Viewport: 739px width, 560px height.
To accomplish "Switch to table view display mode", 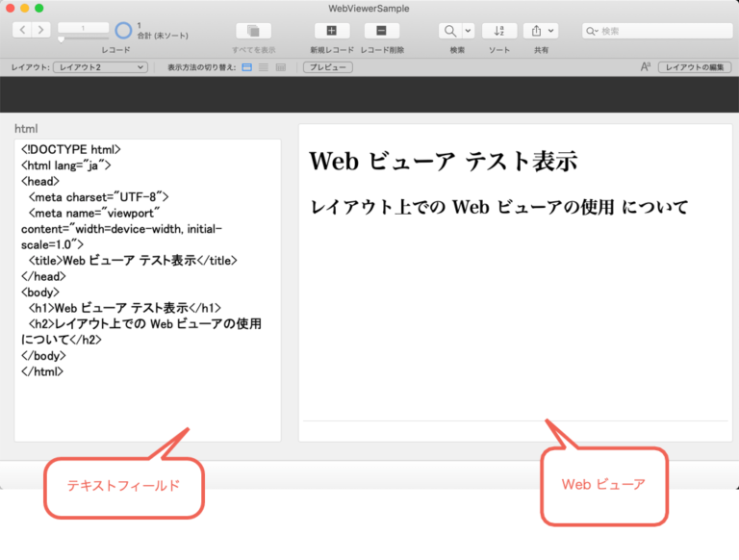I will 280,67.
